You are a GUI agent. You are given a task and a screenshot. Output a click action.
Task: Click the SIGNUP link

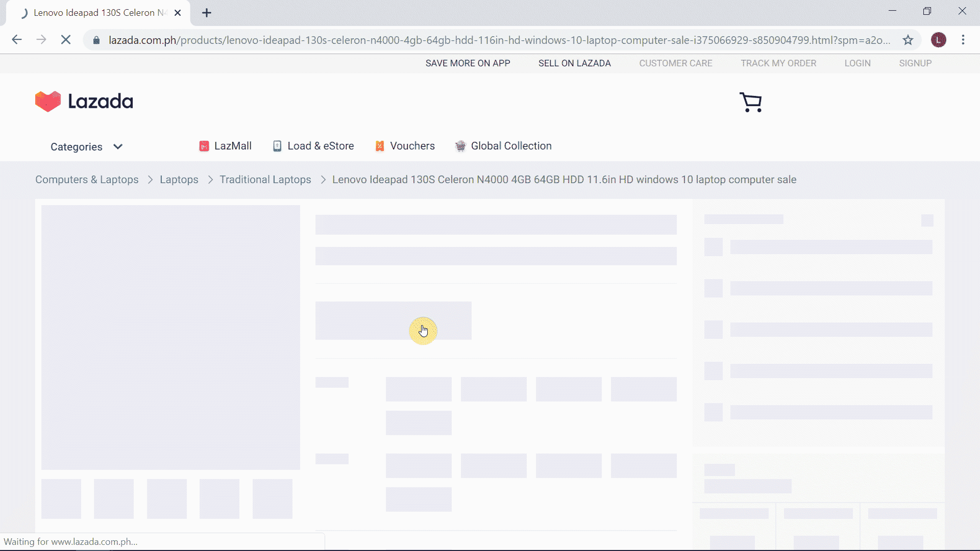pyautogui.click(x=915, y=63)
